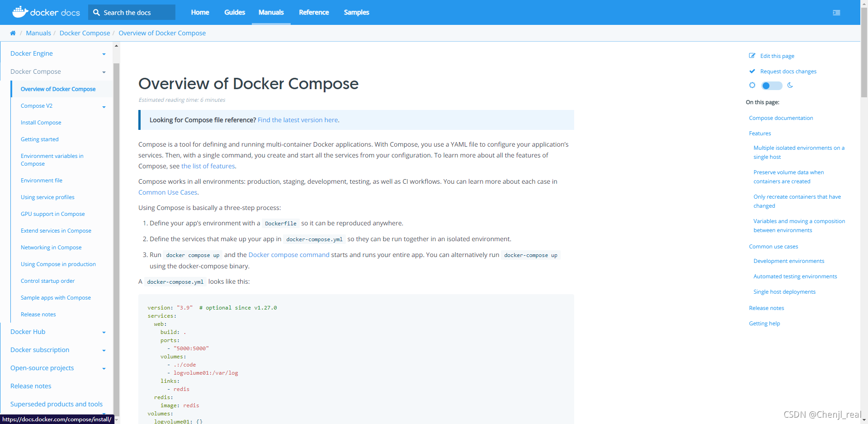Click the sun light-mode icon
The height and width of the screenshot is (424, 868).
point(752,85)
